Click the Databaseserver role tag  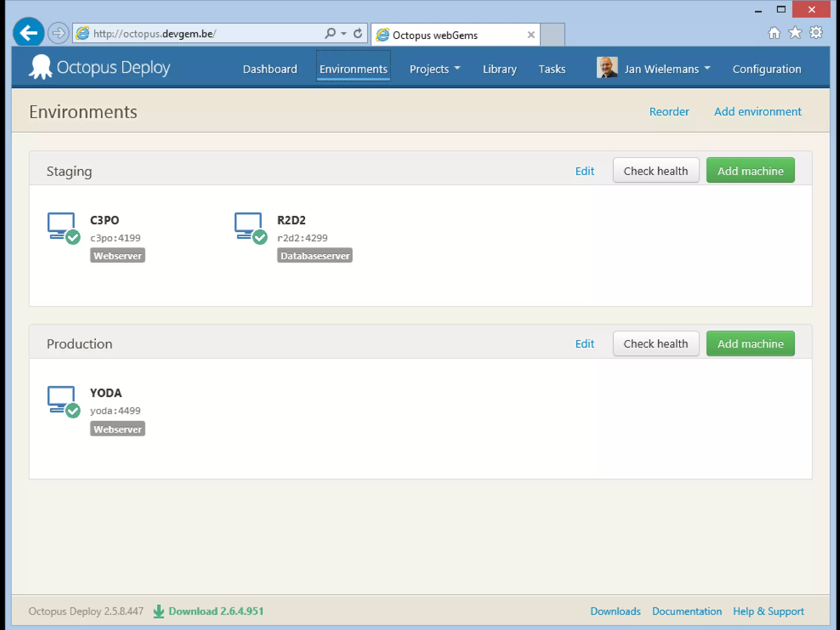pyautogui.click(x=315, y=256)
